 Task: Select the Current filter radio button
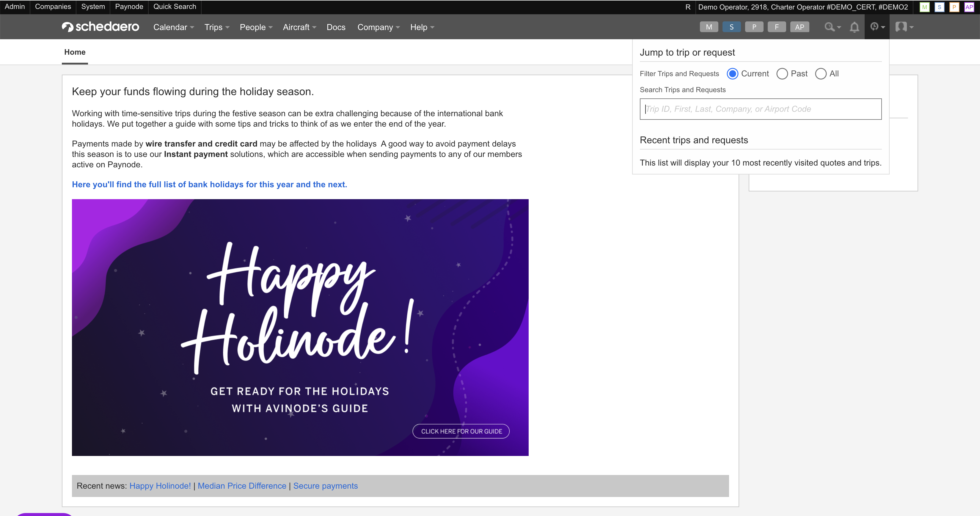coord(732,74)
